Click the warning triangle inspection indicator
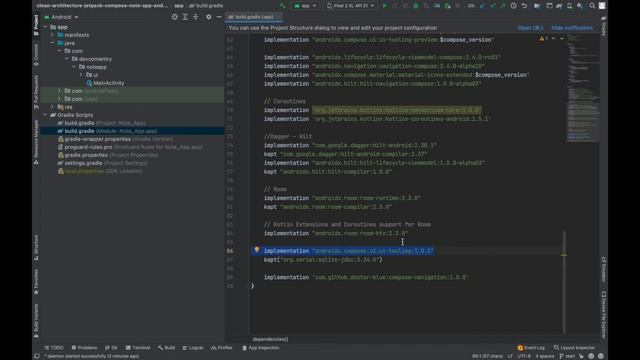The height and width of the screenshot is (360, 640). (542, 38)
